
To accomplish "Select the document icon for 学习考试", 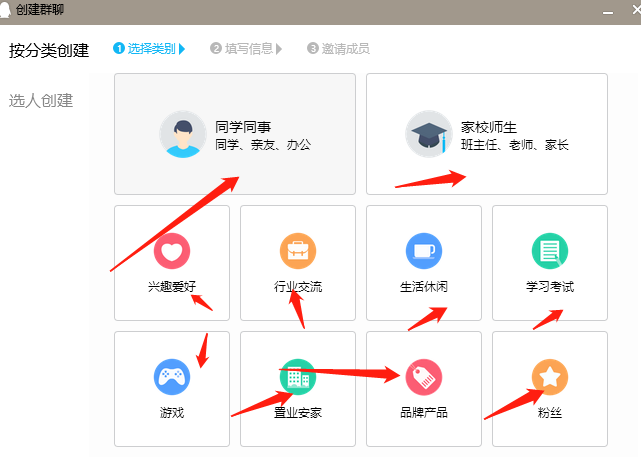I will click(x=550, y=251).
